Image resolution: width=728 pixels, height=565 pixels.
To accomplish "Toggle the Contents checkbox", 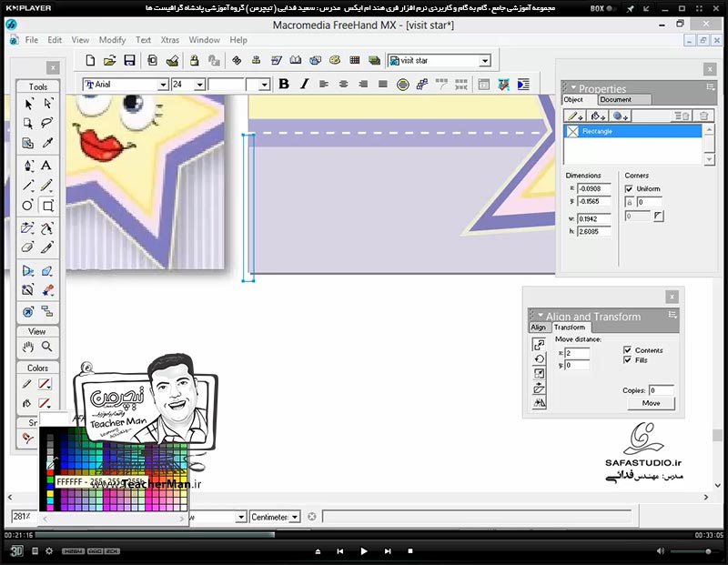I will coord(627,350).
